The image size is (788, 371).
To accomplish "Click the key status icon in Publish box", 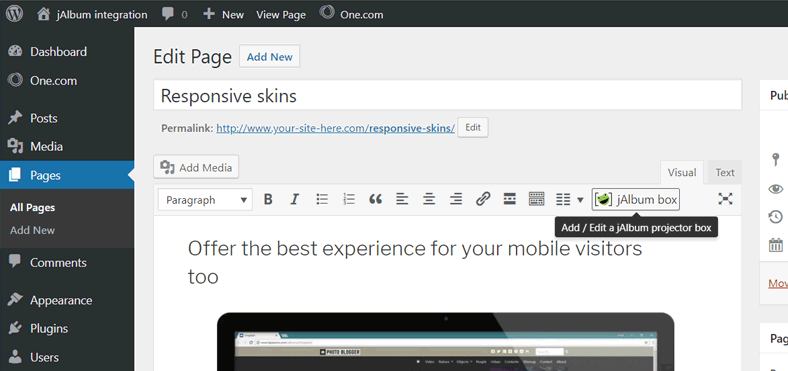I will pyautogui.click(x=776, y=160).
